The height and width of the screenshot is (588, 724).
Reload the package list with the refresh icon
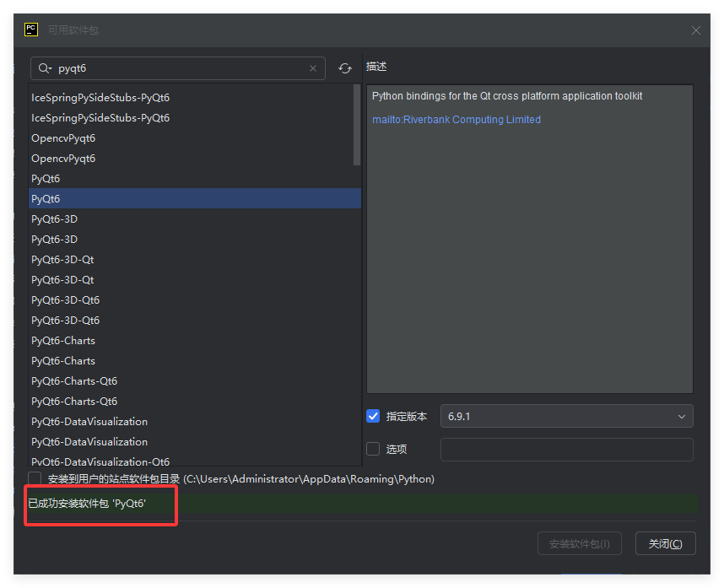coord(345,68)
